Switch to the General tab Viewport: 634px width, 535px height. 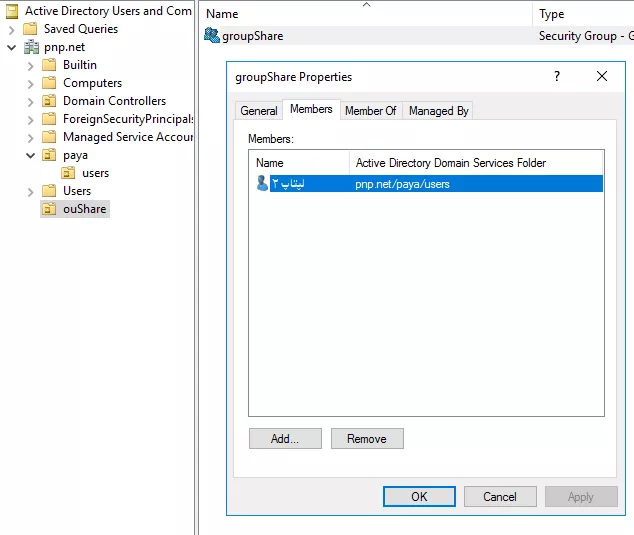pos(259,111)
